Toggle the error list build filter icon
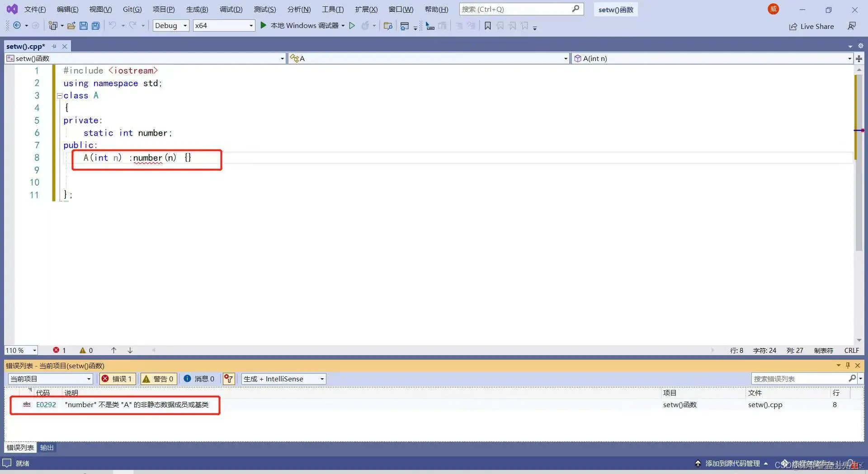The height and width of the screenshot is (474, 868). (x=229, y=379)
